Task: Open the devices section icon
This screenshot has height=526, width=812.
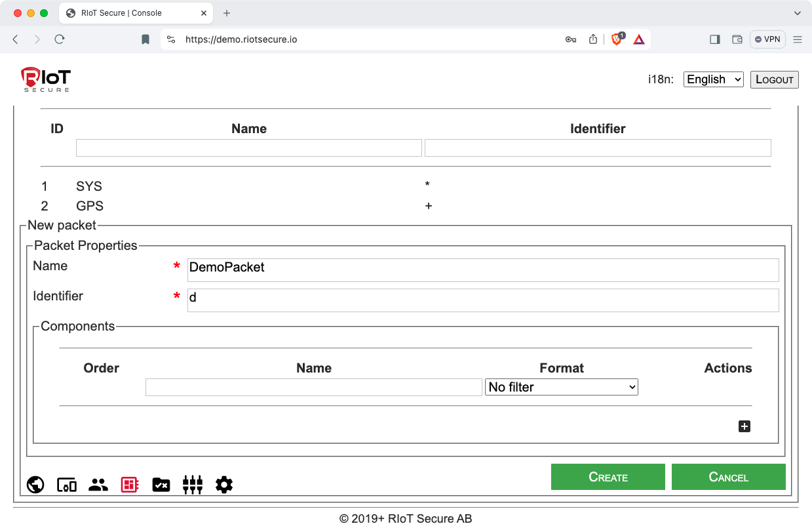Action: pyautogui.click(x=67, y=485)
